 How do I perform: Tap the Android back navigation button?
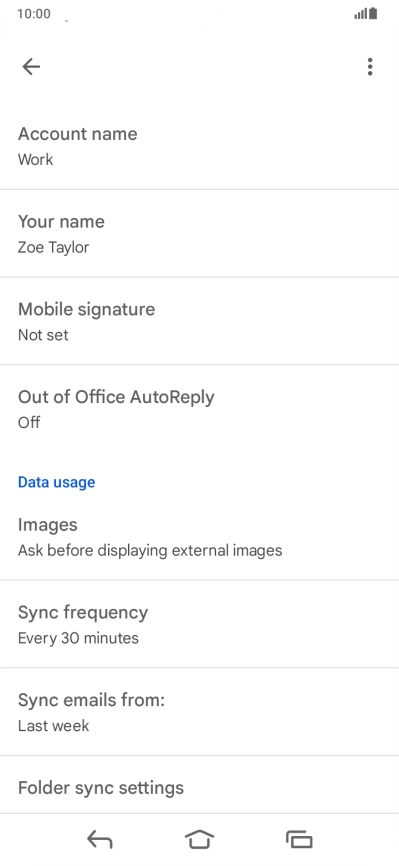99,839
